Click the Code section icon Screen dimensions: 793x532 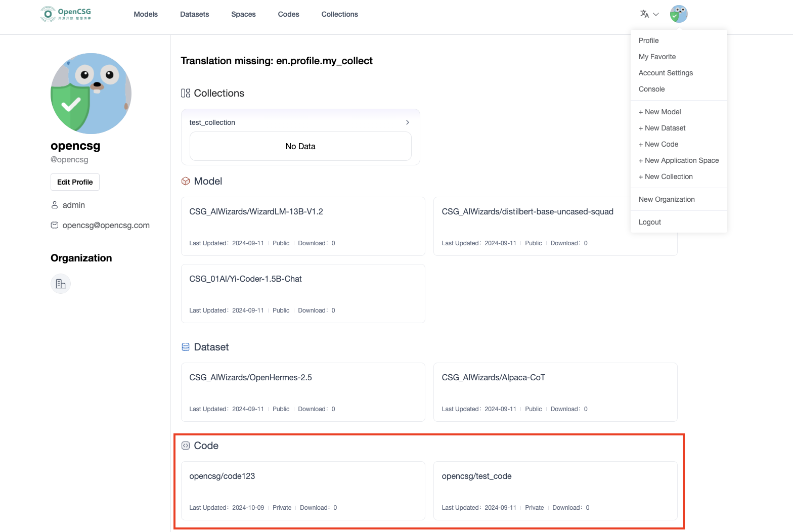point(186,446)
